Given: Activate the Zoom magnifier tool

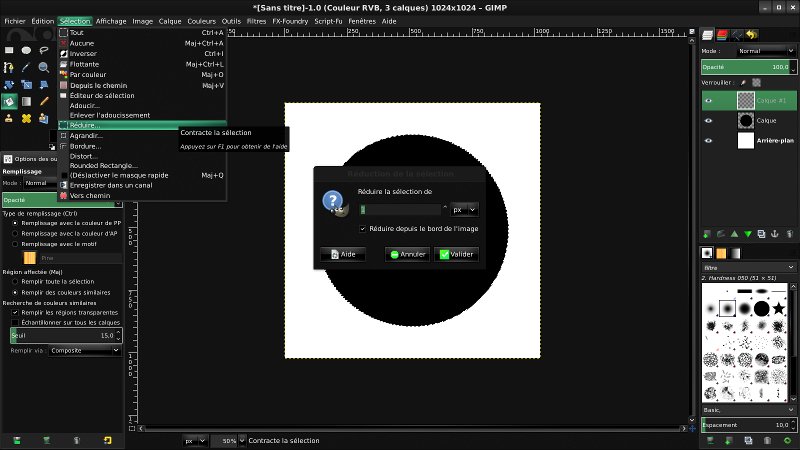Looking at the screenshot, I should 44,67.
